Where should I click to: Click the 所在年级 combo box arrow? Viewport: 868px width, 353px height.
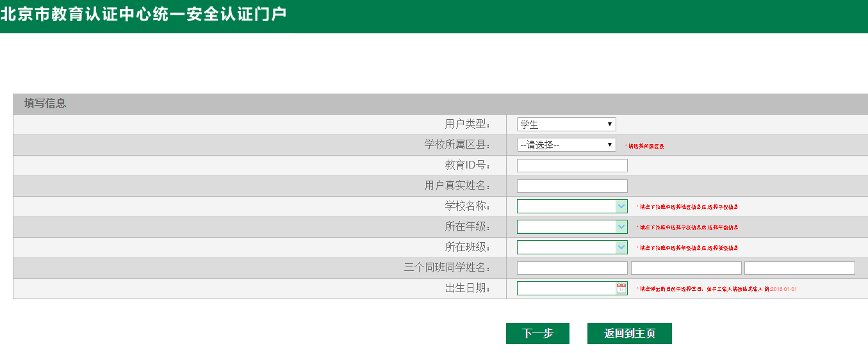[x=621, y=227]
